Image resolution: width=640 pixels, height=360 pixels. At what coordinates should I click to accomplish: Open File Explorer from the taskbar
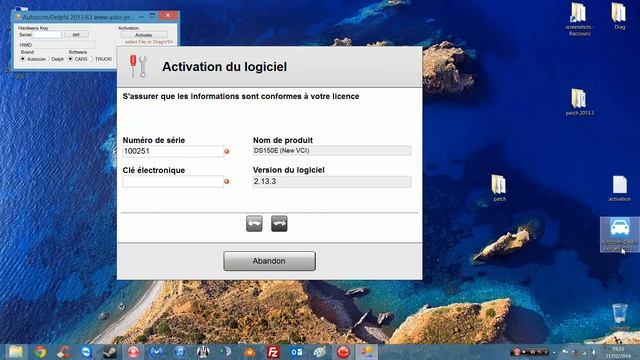point(16,352)
